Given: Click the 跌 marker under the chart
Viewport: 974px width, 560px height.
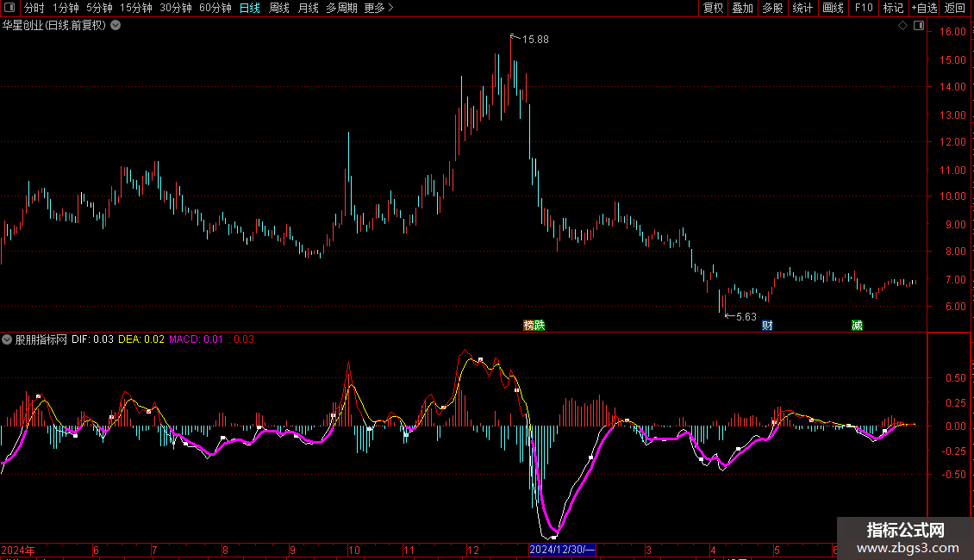Looking at the screenshot, I should (x=540, y=326).
